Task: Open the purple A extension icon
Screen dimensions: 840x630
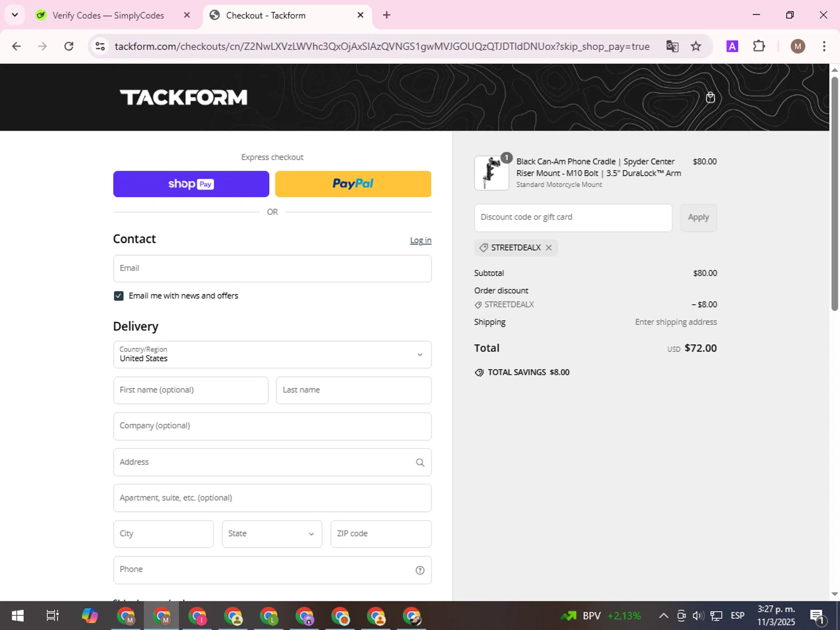Action: pos(732,46)
